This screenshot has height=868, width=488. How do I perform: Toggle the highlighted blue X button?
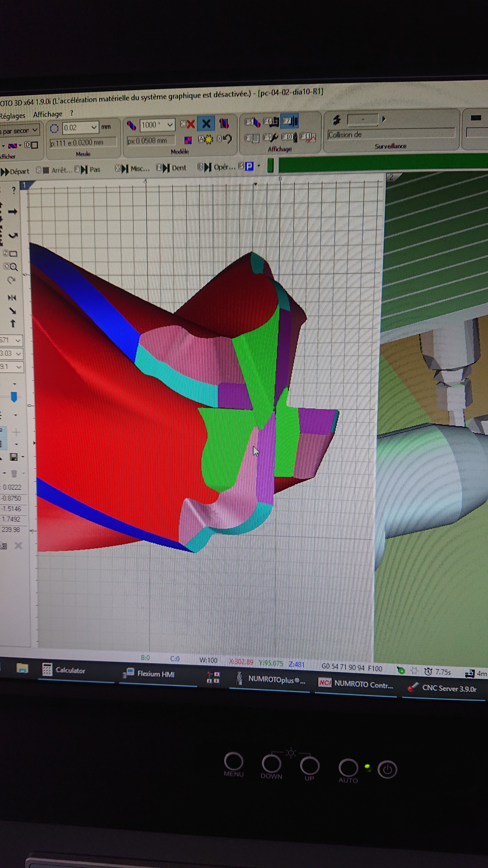pyautogui.click(x=206, y=124)
